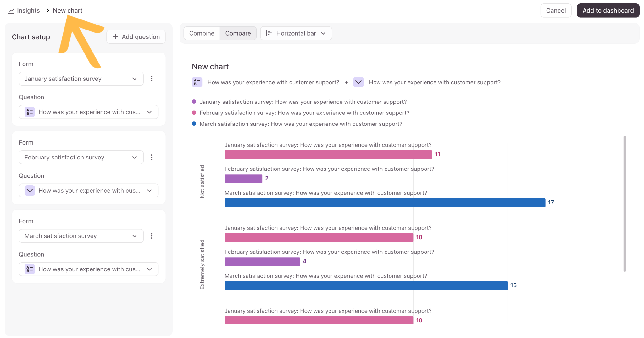644x338 pixels.
Task: Select the Compare mode
Action: 238,33
